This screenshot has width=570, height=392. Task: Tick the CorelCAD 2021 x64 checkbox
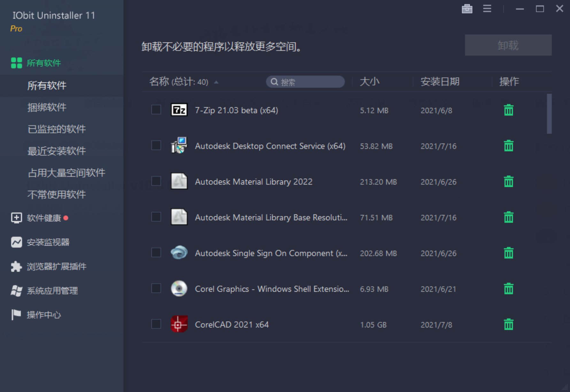point(156,324)
